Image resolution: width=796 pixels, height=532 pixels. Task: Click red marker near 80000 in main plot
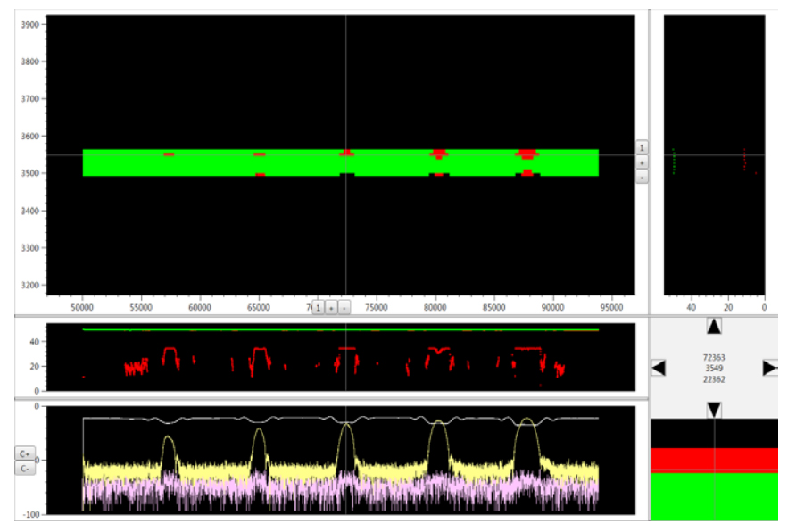438,154
